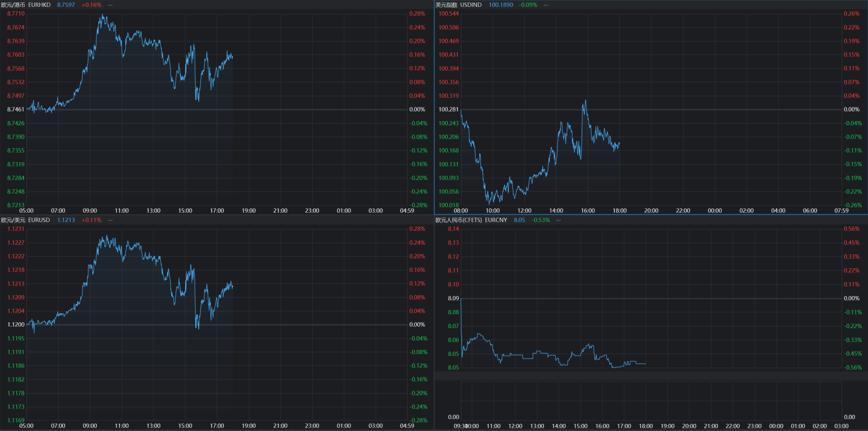Click the 03:00 end time label in EURCNY chart

coord(841,426)
